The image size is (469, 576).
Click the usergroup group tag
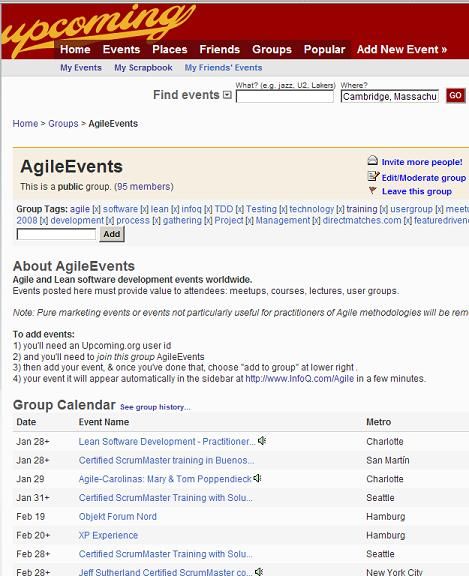(x=411, y=209)
